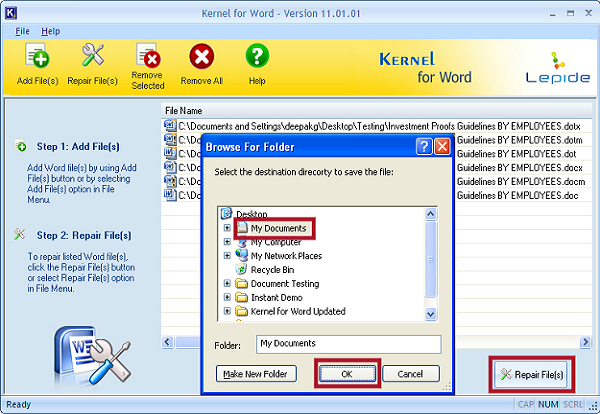Viewport: 600px width, 414px height.
Task: Select the EMPLOYEES.doc file row
Action: 376,195
